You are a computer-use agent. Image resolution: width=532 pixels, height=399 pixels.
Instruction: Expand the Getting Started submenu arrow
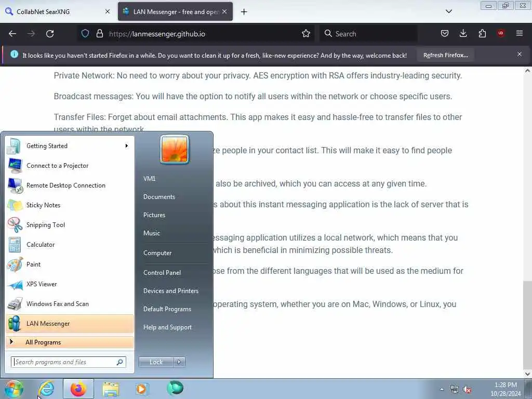(127, 146)
